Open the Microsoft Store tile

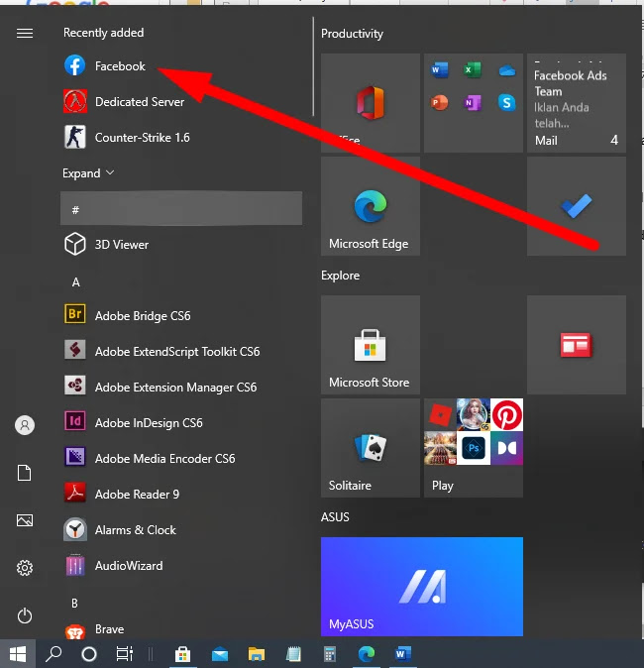point(371,345)
